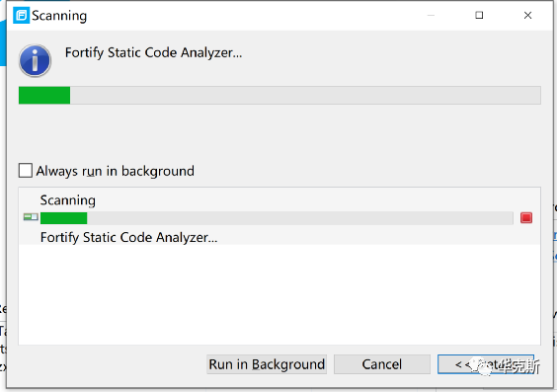The image size is (557, 392).
Task: Enable the Always run in background checkbox
Action: pyautogui.click(x=26, y=171)
